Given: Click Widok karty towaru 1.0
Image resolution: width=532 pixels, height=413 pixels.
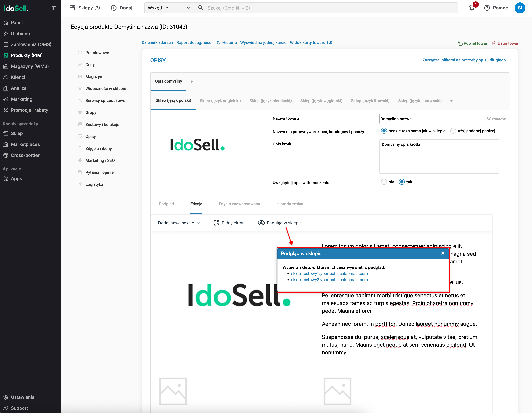Looking at the screenshot, I should coord(311,43).
